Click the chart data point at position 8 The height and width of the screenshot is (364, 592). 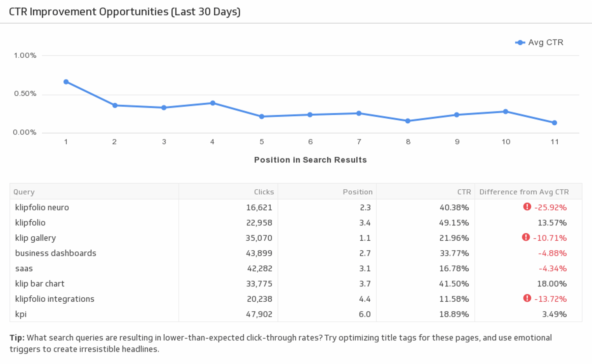408,121
